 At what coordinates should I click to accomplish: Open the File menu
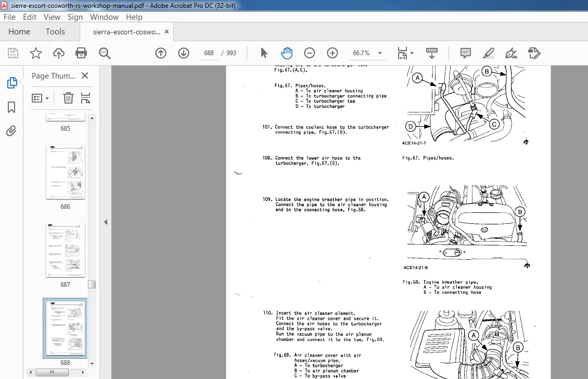coord(10,17)
